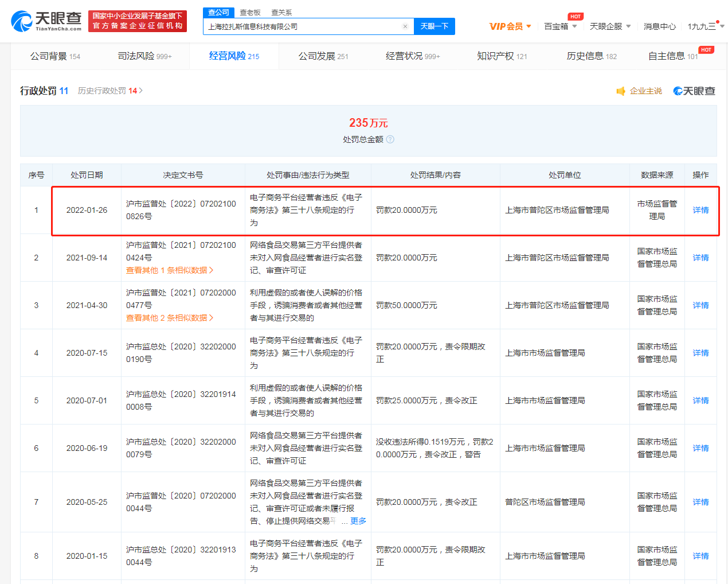Click 市场监督管理局 data source in row 1
This screenshot has height=584, width=728.
[x=657, y=210]
